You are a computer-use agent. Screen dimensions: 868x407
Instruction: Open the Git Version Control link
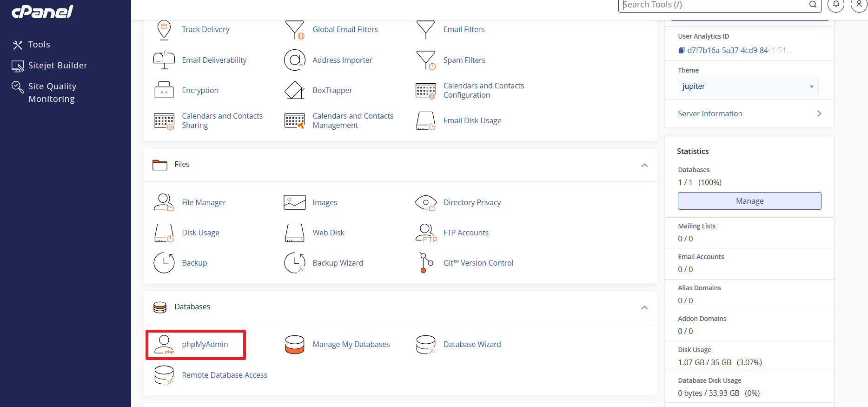(x=478, y=263)
